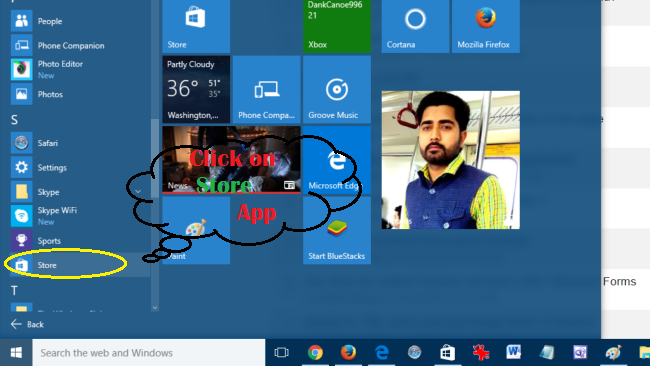
Task: Launch Safari from the apps list
Action: coord(79,143)
